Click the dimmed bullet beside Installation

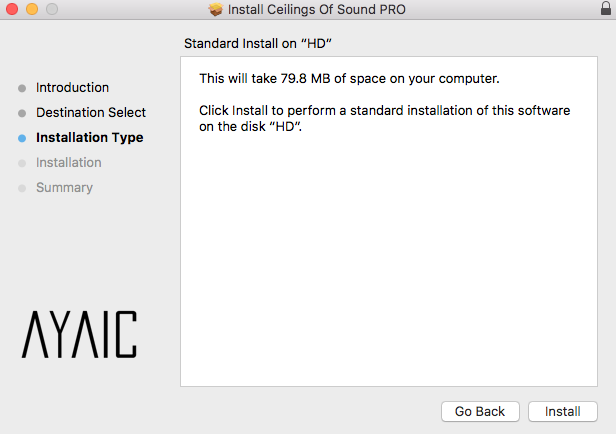pyautogui.click(x=22, y=163)
